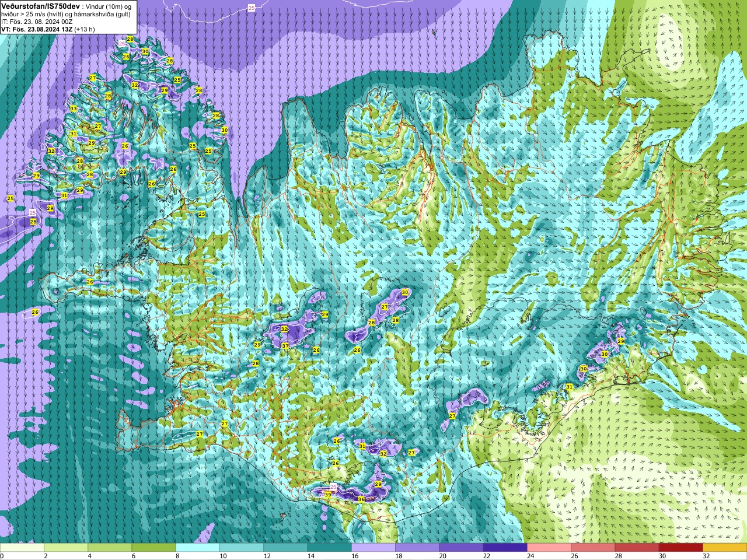This screenshot has height=560, width=747.
Task: Select the teal 12–14 legend swatch
Action: pos(286,548)
